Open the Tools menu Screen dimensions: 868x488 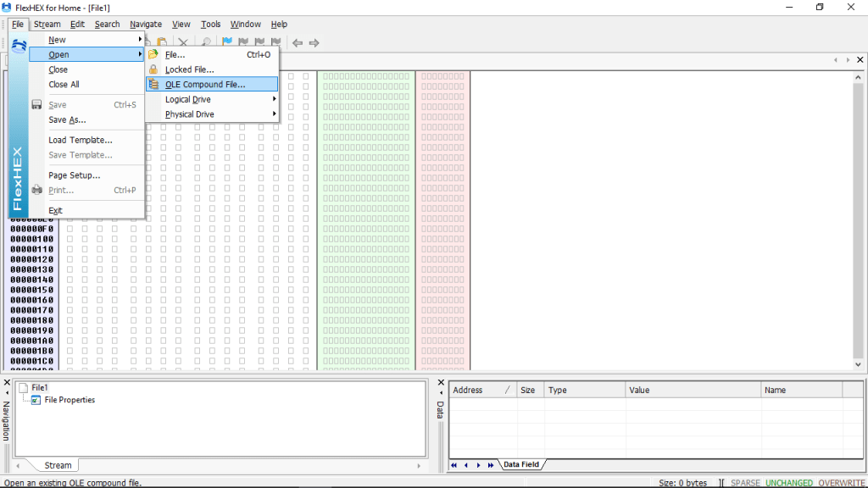tap(210, 25)
